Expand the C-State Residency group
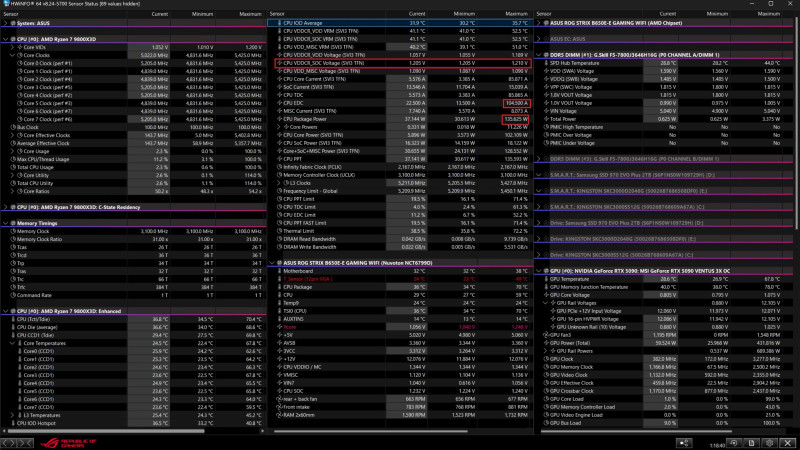The width and height of the screenshot is (800, 450). coord(6,207)
